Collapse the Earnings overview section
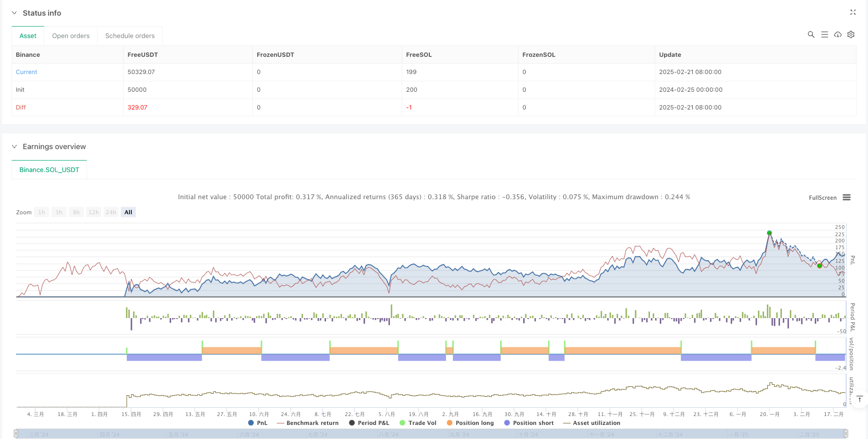 (15, 147)
